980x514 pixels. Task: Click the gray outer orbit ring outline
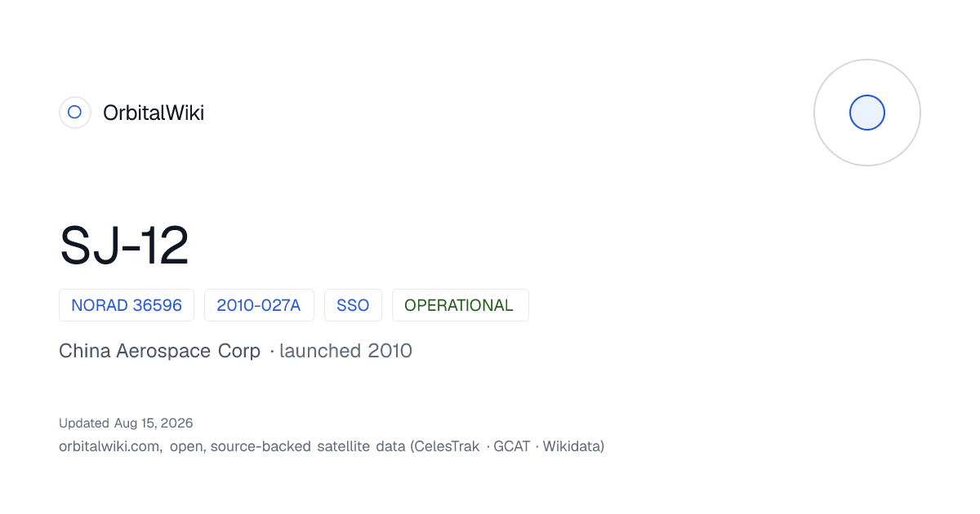tap(867, 113)
